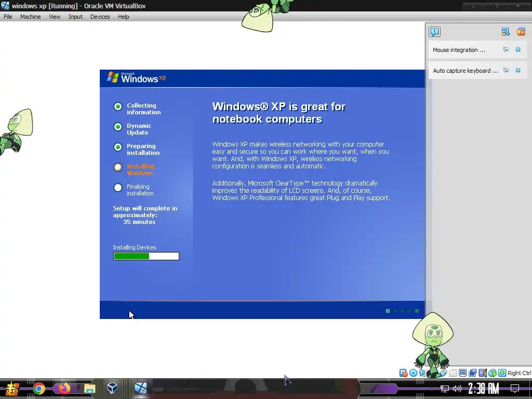Screen dimensions: 532x399
Task: Open the Windows action center icon
Action: tap(515, 389)
